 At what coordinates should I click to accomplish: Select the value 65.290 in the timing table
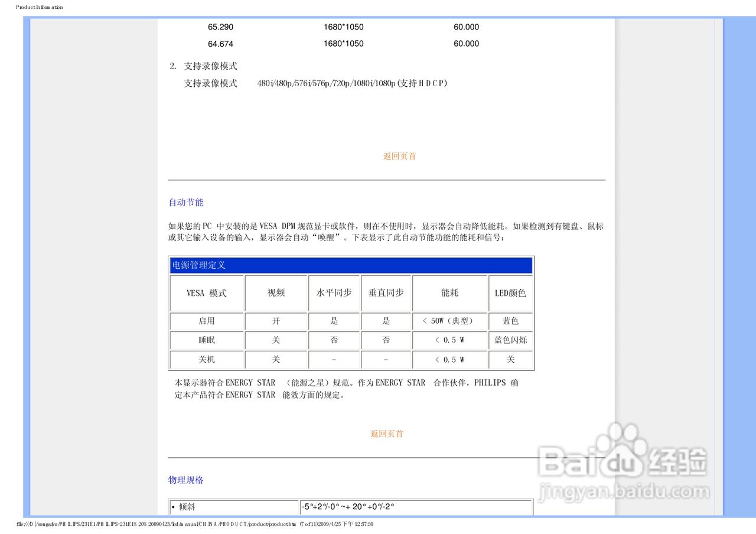click(220, 27)
